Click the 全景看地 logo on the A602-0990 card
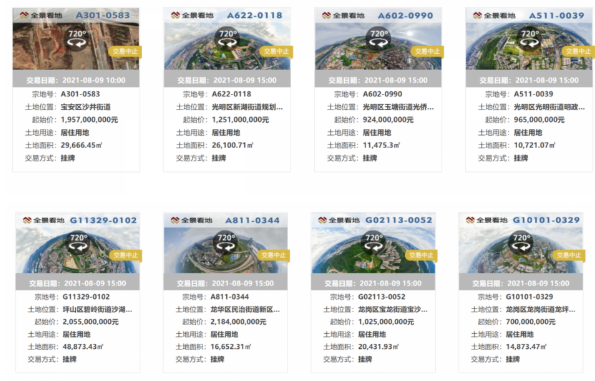595x381 pixels. (343, 16)
